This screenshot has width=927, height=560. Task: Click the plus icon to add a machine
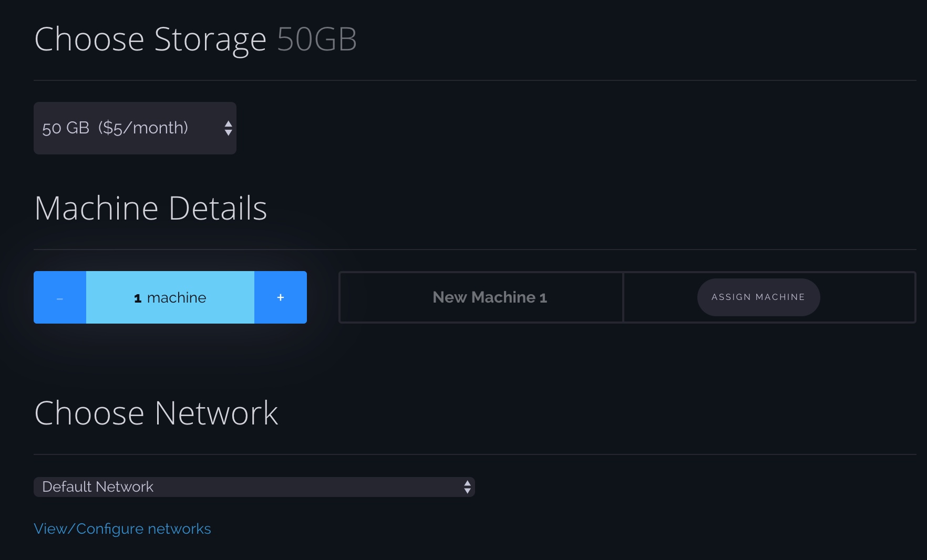tap(280, 297)
